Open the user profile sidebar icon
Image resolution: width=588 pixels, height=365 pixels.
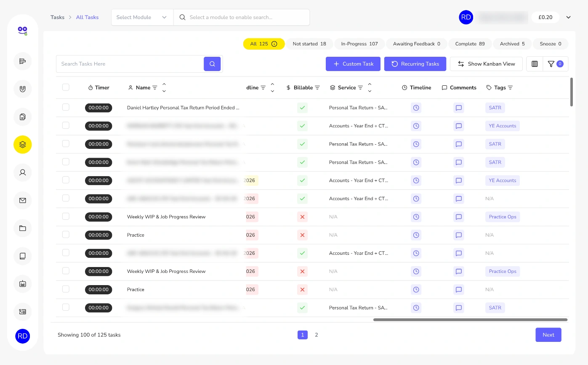coord(23,172)
